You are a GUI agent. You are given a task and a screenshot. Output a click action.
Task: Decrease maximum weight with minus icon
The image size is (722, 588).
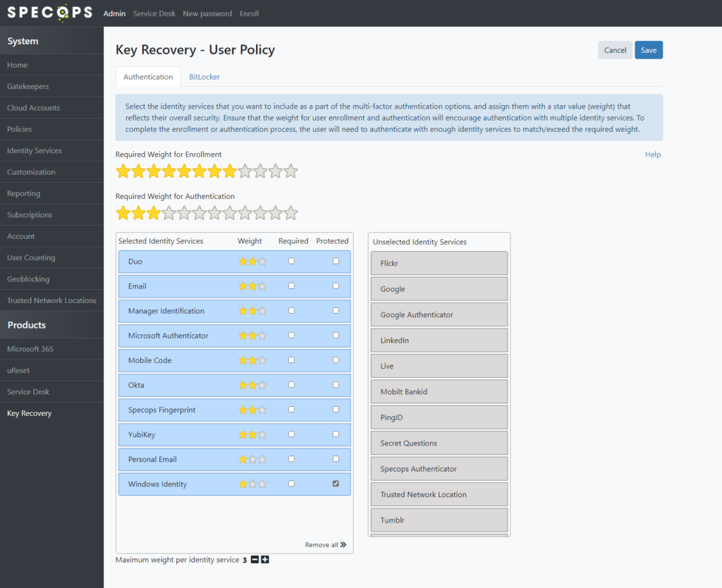255,560
